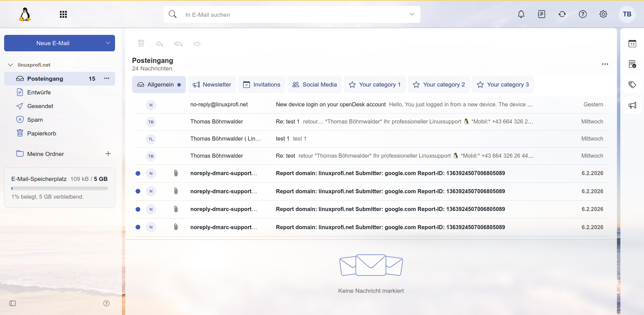Screen dimensions: 644x315
Task: Select the Social Media tab
Action: pos(315,84)
